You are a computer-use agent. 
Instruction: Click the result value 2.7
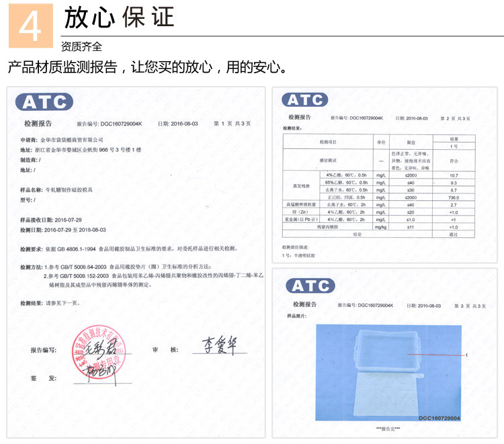click(454, 205)
